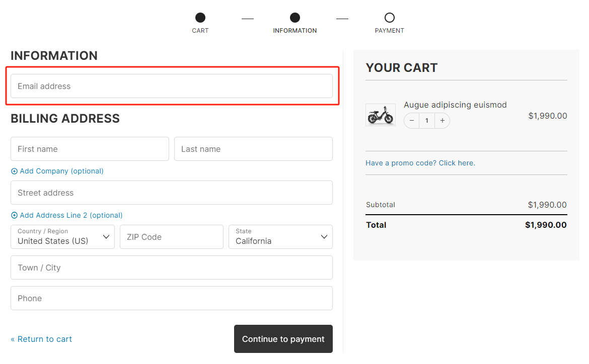Viewport: 589px width, 364px height.
Task: Focus the Street address field
Action: point(172,193)
